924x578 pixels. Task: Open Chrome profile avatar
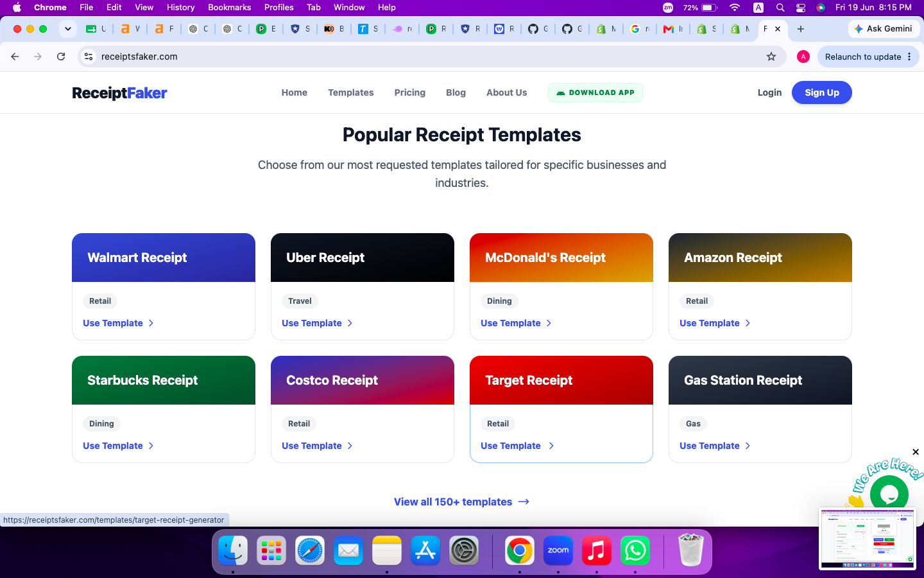click(803, 57)
